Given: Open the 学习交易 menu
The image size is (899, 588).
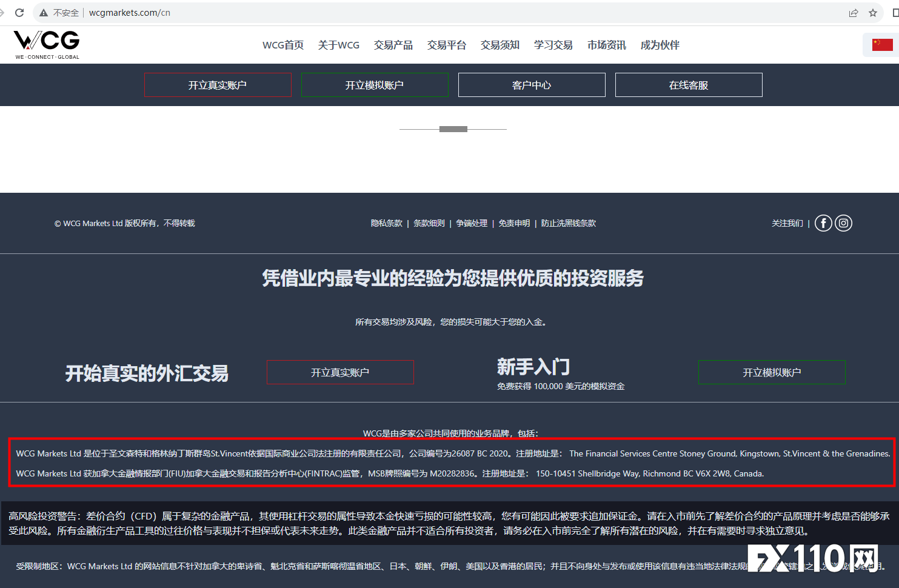Looking at the screenshot, I should pyautogui.click(x=553, y=45).
